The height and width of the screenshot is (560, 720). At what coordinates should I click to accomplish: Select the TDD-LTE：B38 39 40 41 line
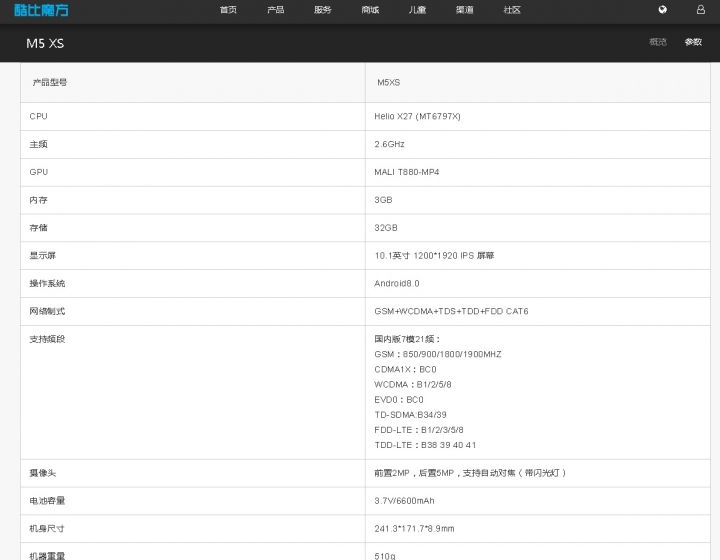pyautogui.click(x=425, y=445)
